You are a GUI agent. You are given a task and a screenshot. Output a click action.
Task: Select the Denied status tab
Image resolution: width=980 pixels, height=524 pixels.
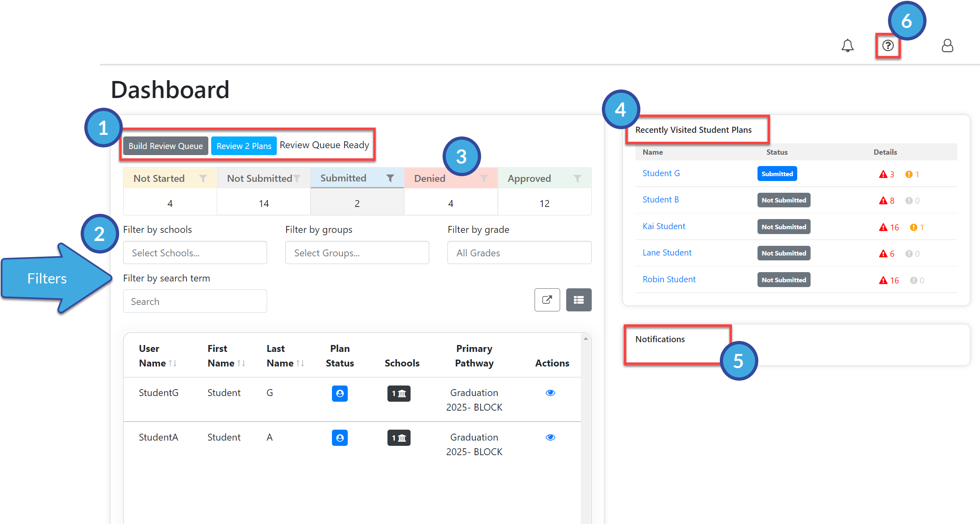[x=451, y=178]
